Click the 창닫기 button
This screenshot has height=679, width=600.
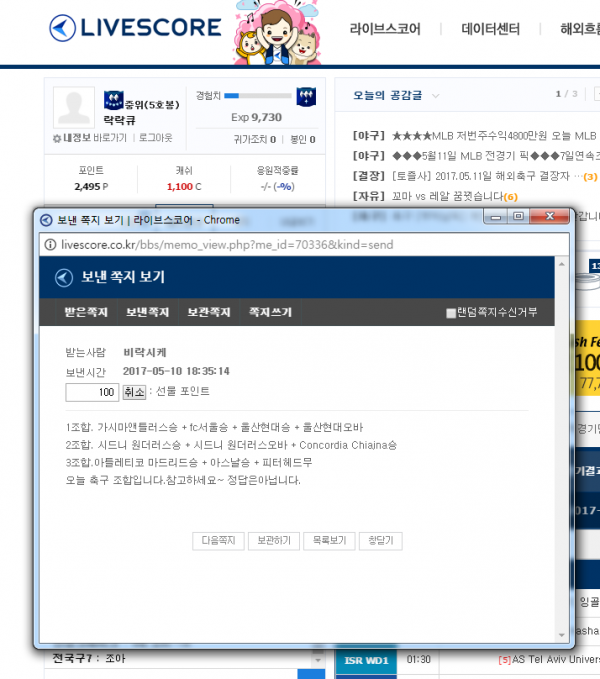(381, 541)
